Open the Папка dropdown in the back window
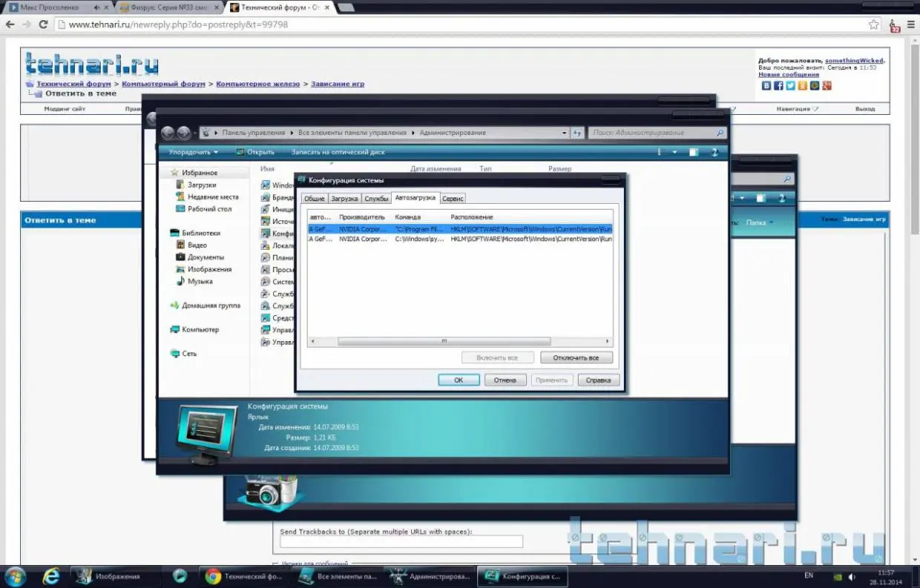 click(760, 222)
